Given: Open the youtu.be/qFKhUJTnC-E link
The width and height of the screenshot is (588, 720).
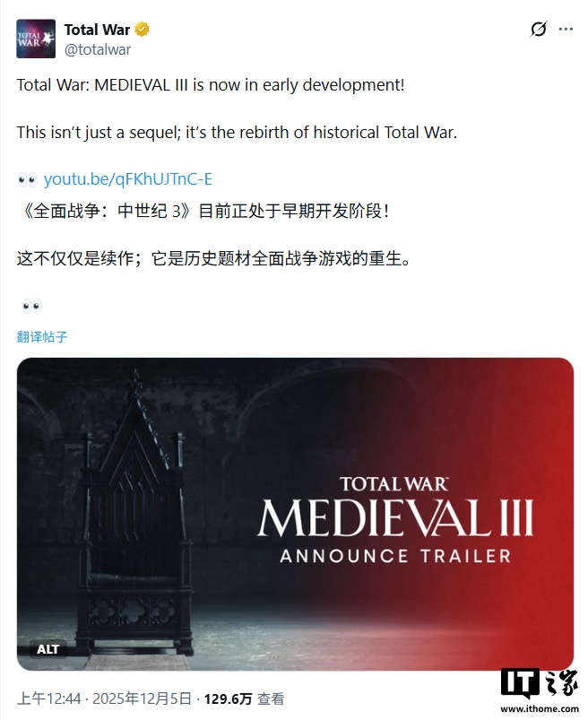Looking at the screenshot, I should [x=128, y=179].
